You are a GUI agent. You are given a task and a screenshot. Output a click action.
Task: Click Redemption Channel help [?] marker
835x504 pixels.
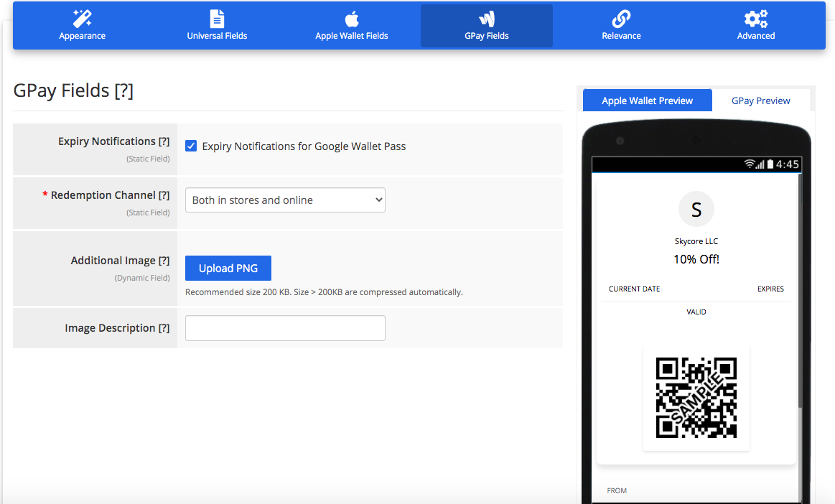[164, 195]
